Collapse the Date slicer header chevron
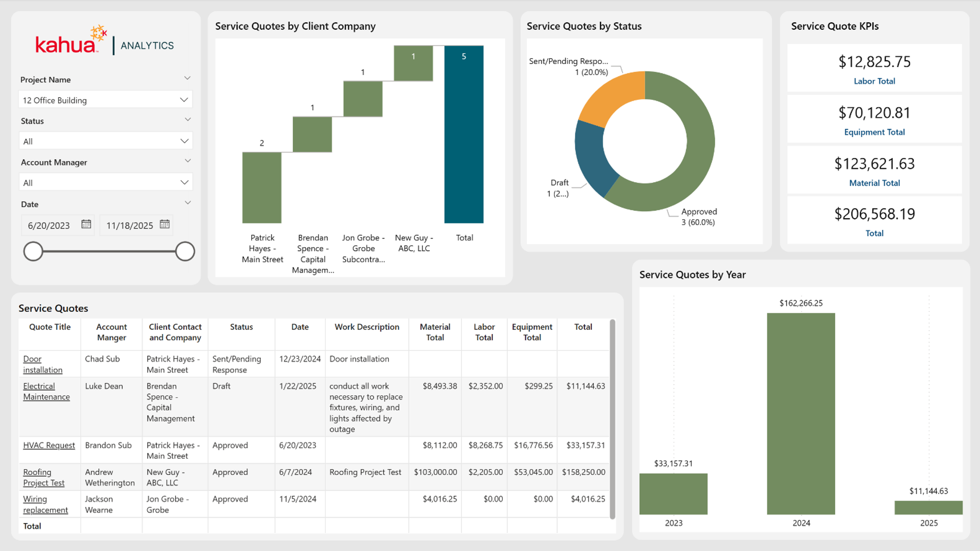980x551 pixels. [x=187, y=203]
